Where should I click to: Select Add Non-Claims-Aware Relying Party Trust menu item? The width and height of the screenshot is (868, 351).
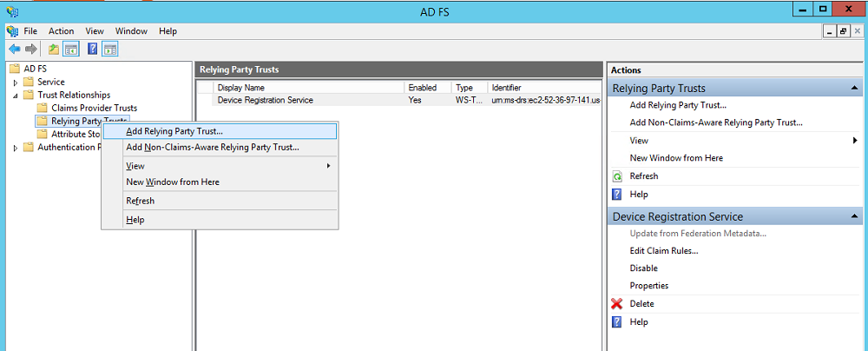pyautogui.click(x=212, y=148)
